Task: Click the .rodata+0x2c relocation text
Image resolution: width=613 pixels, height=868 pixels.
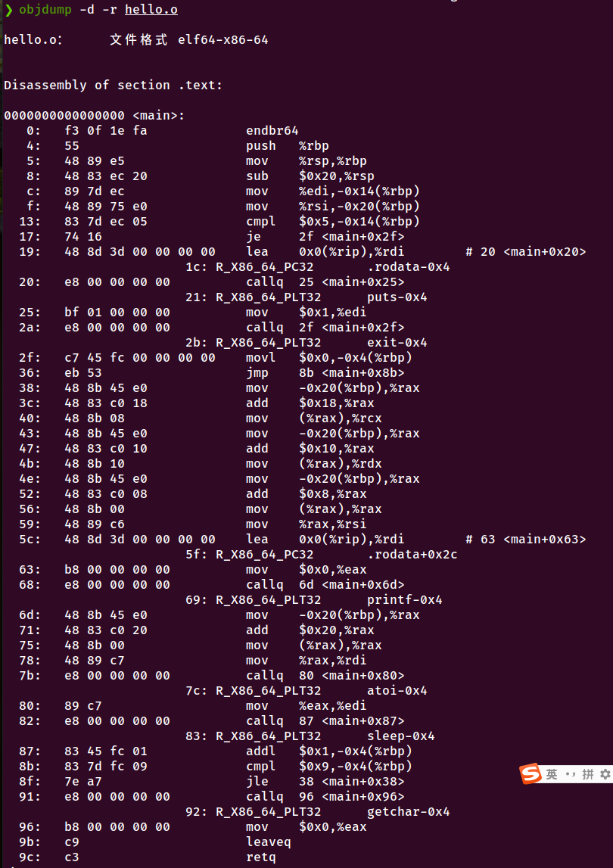Action: [x=412, y=555]
